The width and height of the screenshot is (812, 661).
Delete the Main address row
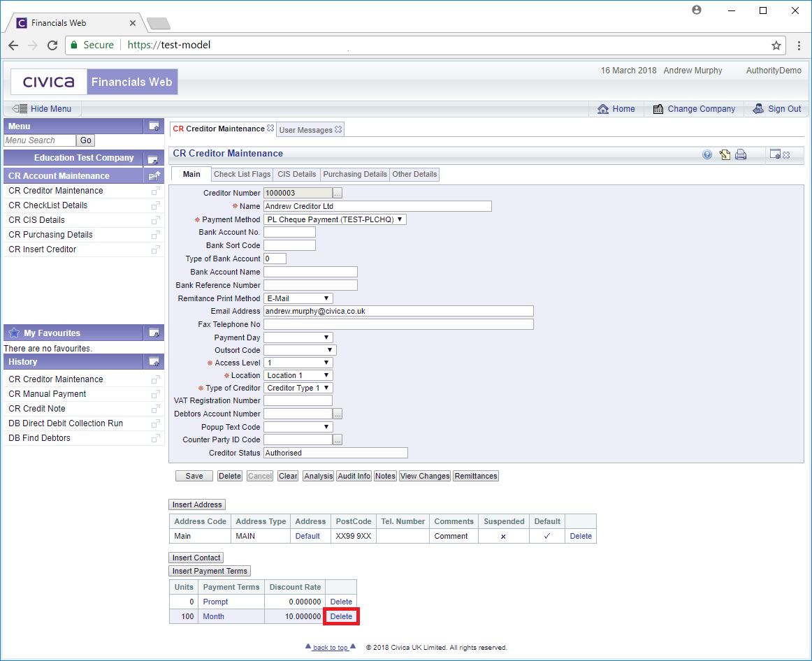(x=581, y=536)
